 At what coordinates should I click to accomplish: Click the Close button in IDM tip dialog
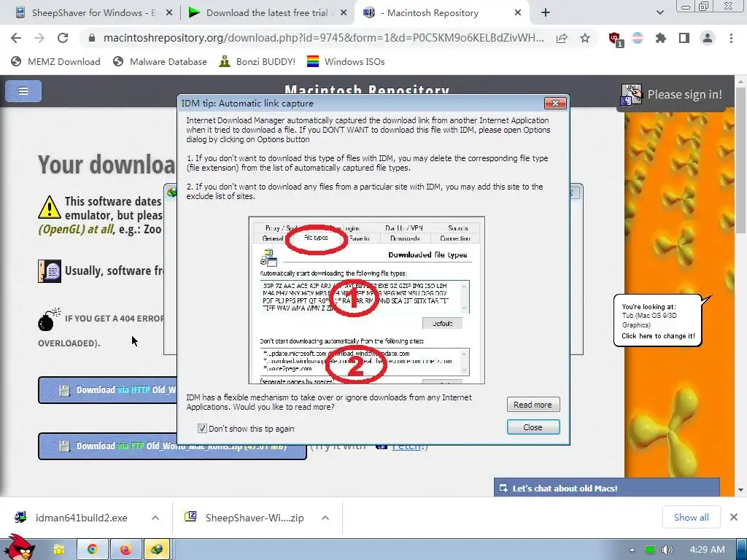click(x=533, y=427)
